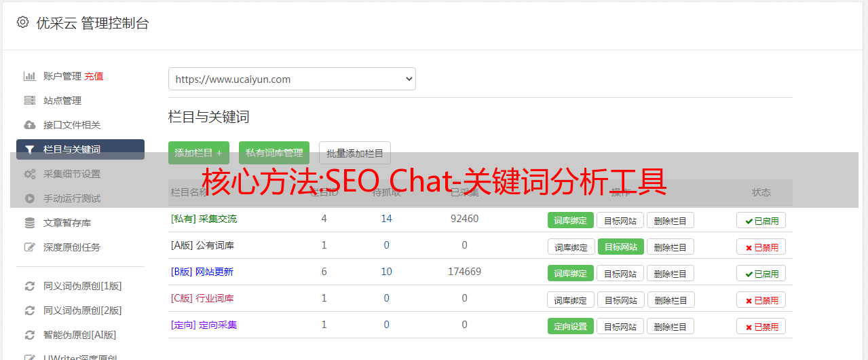The image size is (868, 360).
Task: Click the 栏目与关键词 page heading
Action: pyautogui.click(x=209, y=117)
